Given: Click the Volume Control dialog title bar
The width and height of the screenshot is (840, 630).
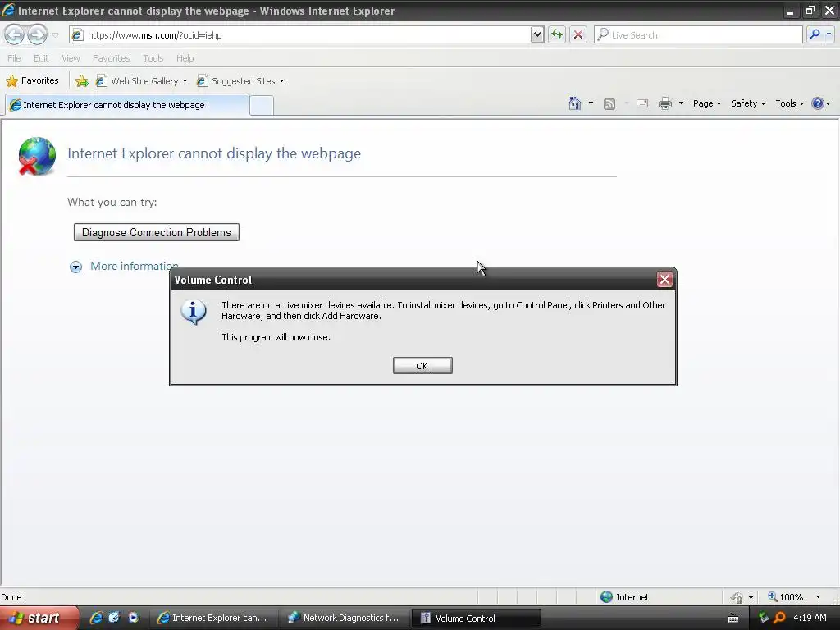Looking at the screenshot, I should tap(413, 280).
